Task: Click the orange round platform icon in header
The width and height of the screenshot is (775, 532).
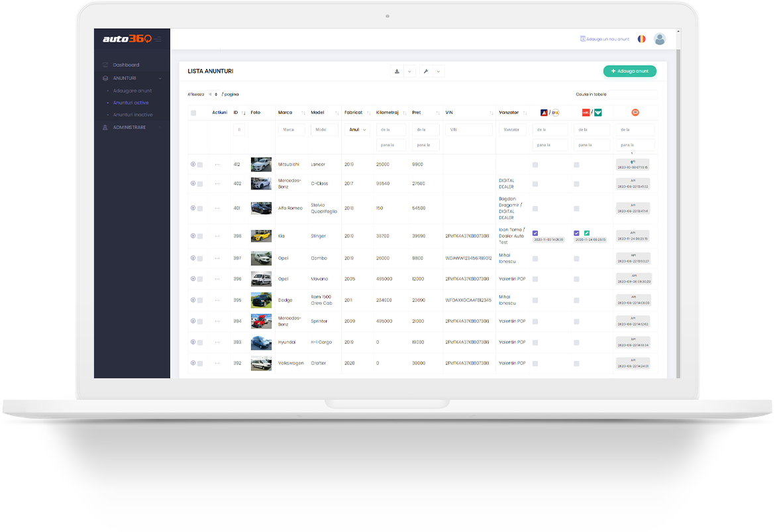Action: [635, 113]
